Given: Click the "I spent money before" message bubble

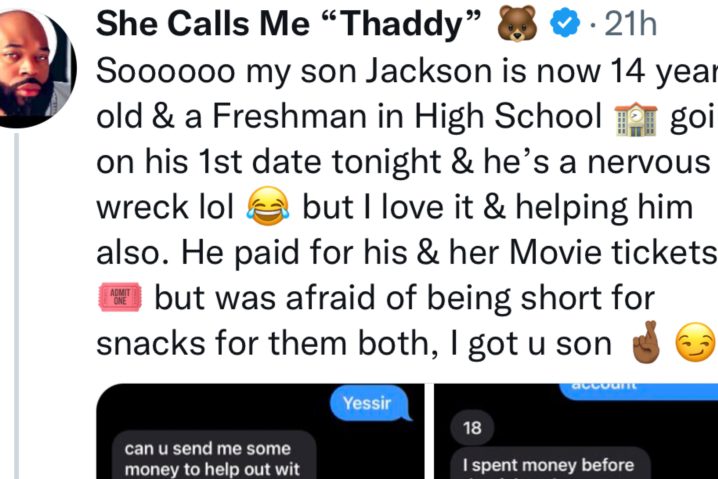Looking at the screenshot, I should point(550,463).
